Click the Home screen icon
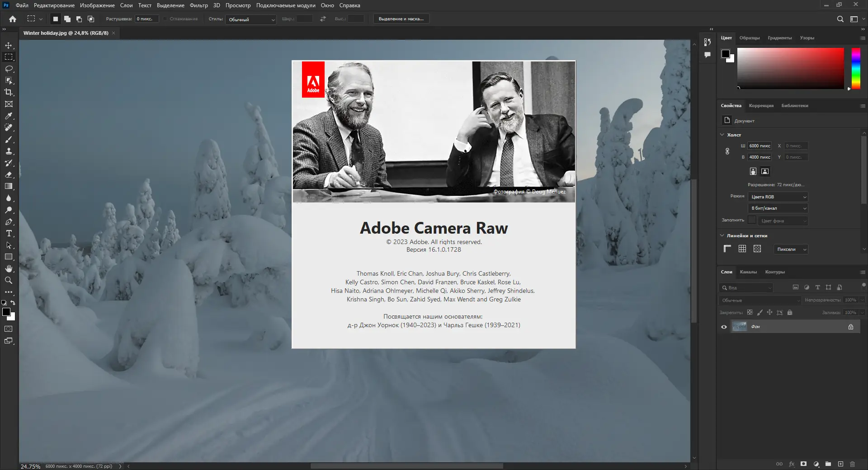The image size is (868, 470). pos(13,19)
